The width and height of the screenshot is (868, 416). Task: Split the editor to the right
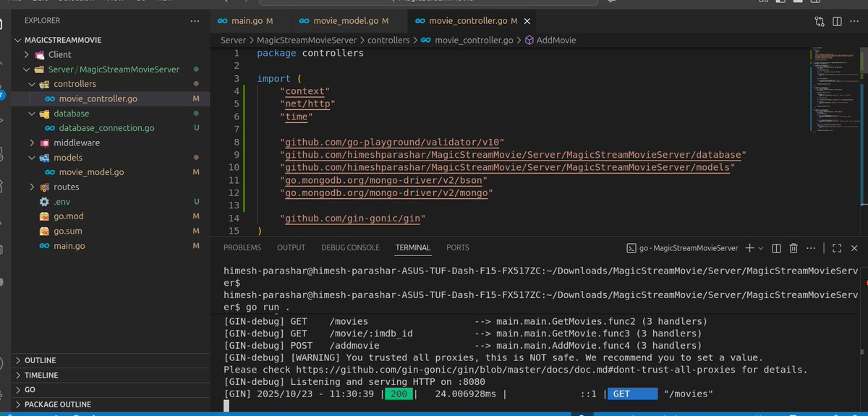[x=836, y=21]
